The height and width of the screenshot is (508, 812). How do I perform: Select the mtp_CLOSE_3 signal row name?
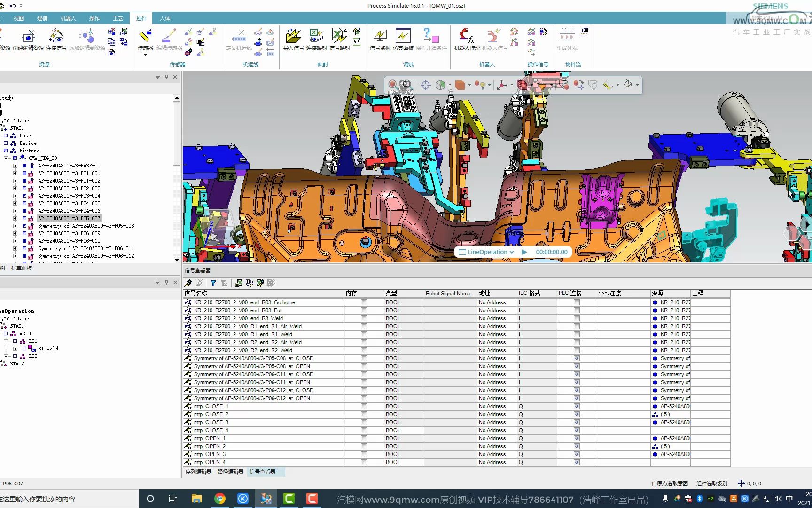pos(211,422)
